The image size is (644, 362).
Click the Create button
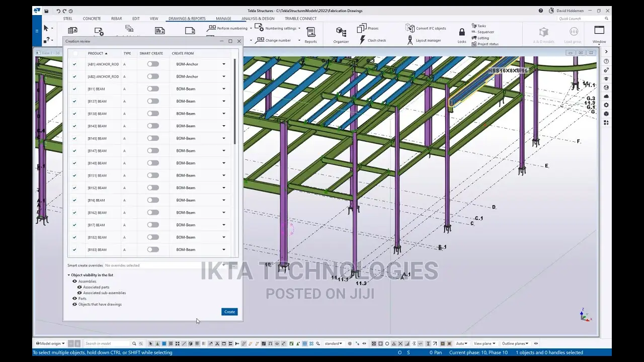coord(229,312)
